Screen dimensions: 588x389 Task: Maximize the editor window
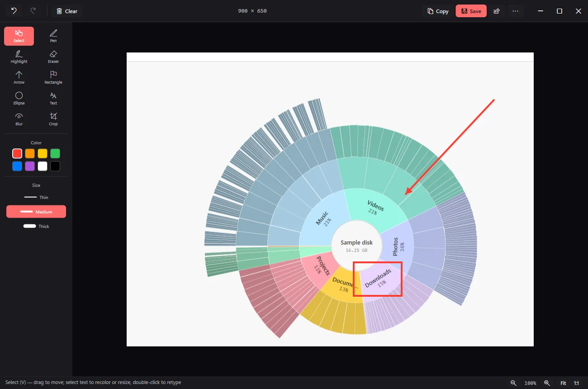(560, 11)
